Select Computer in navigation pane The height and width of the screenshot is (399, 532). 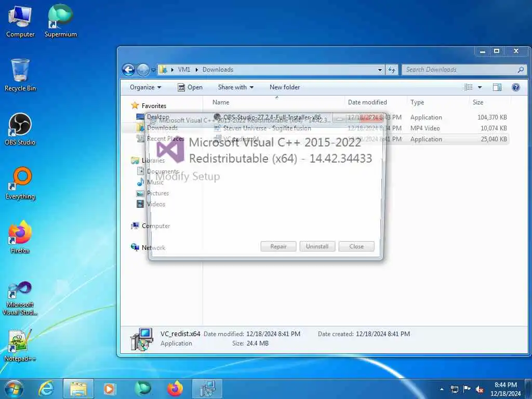pos(151,225)
